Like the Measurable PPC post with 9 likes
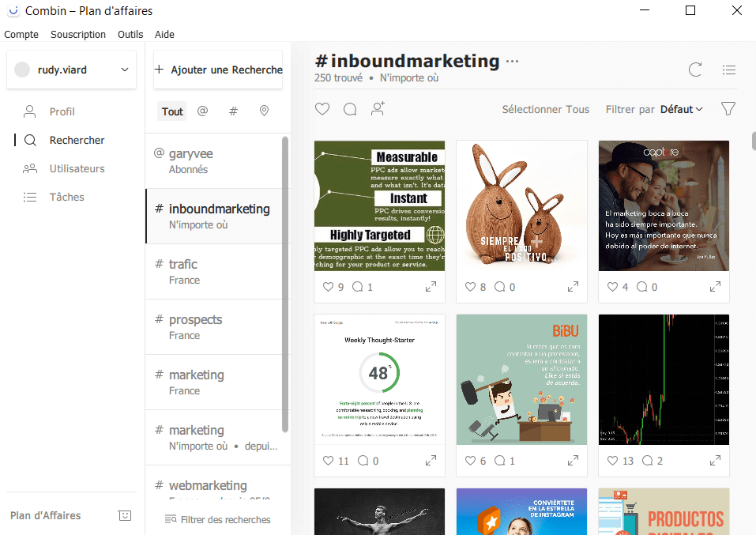756x535 pixels. pyautogui.click(x=328, y=287)
